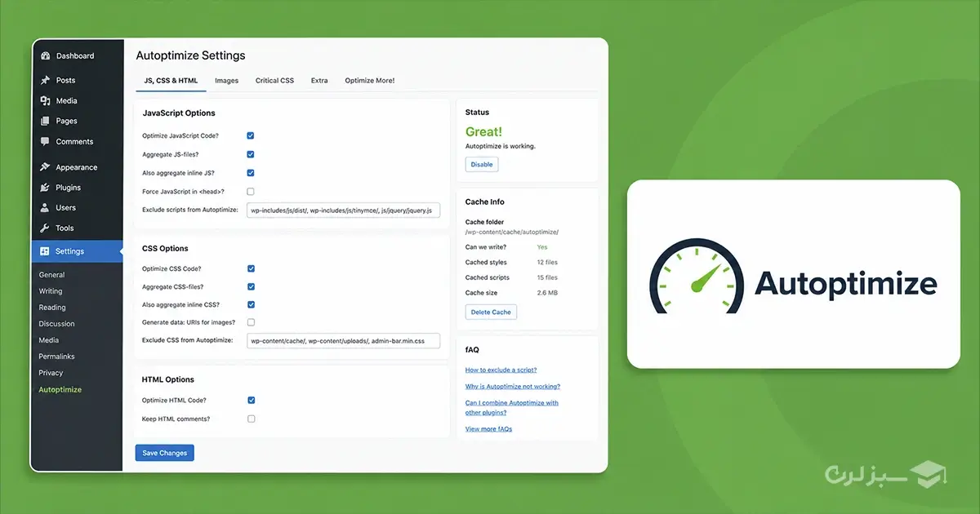Open Dashboard menu item
Screen dimensions: 980x514
(76, 56)
